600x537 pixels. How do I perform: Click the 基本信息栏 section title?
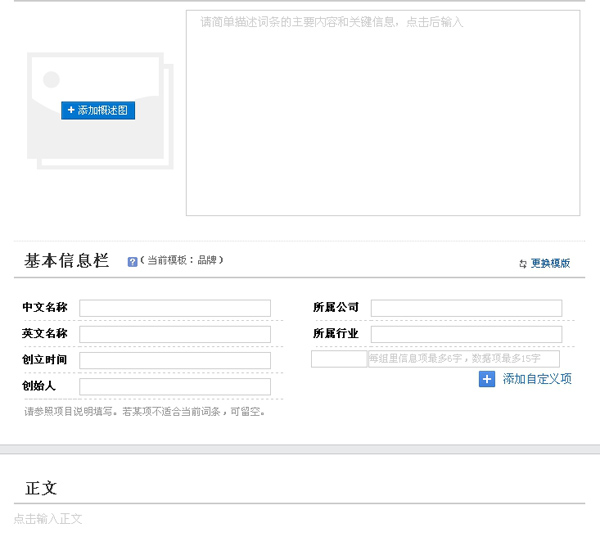pyautogui.click(x=66, y=261)
